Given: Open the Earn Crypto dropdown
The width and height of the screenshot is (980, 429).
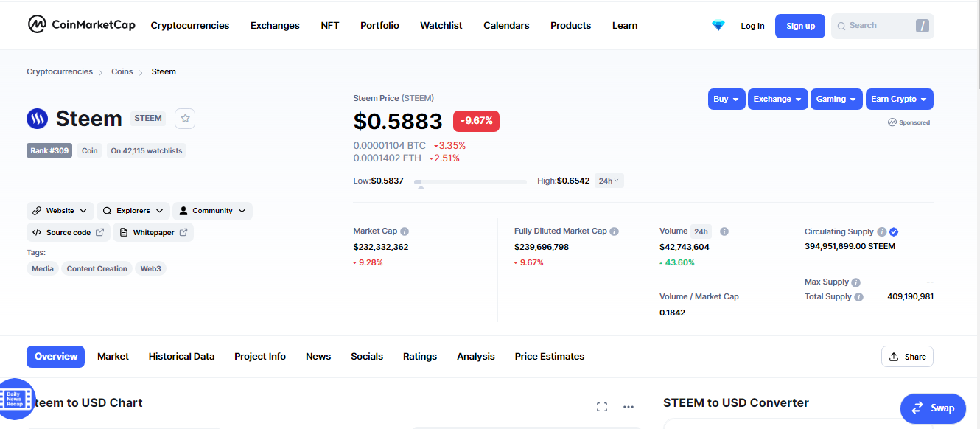Looking at the screenshot, I should coord(900,99).
